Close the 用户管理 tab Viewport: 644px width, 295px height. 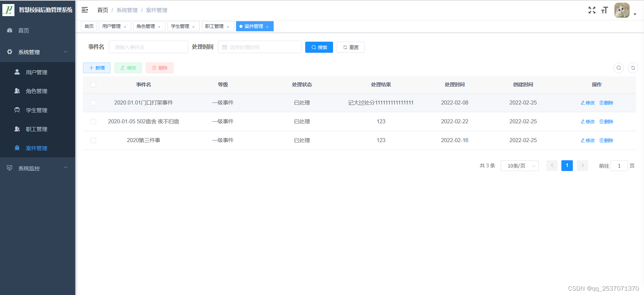click(x=125, y=27)
